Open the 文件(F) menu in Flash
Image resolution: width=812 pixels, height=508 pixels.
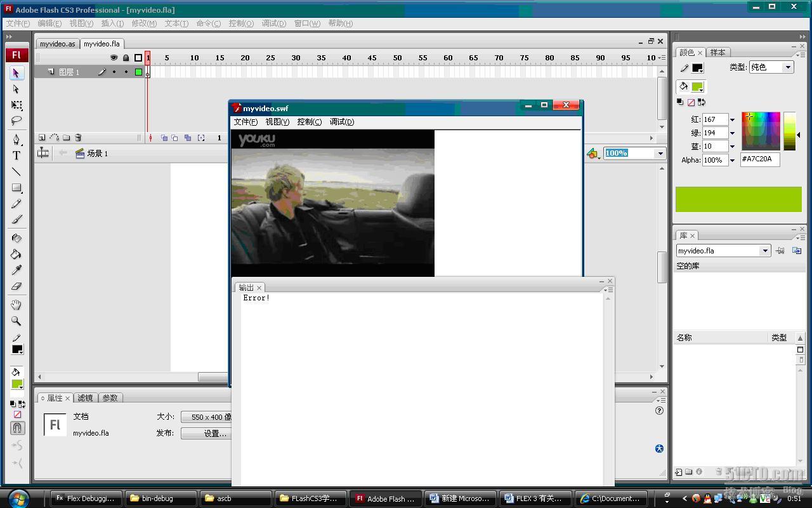[18, 23]
